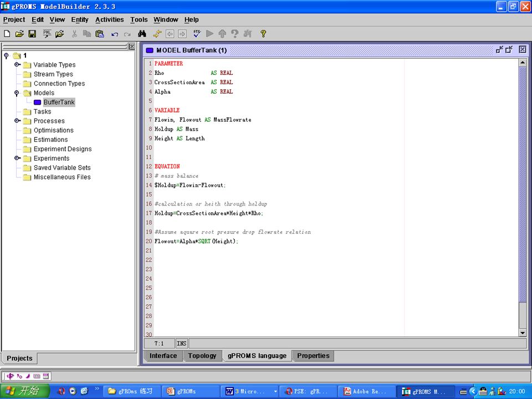Viewport: 532px width, 399px height.
Task: Paste with the clipboard toolbar icon
Action: point(100,34)
